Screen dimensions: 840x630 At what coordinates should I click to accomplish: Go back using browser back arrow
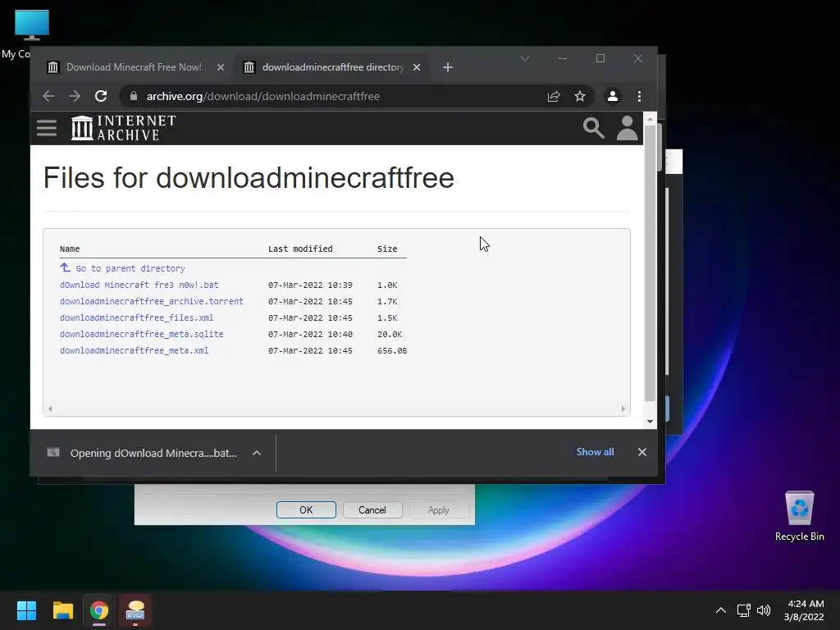48,97
